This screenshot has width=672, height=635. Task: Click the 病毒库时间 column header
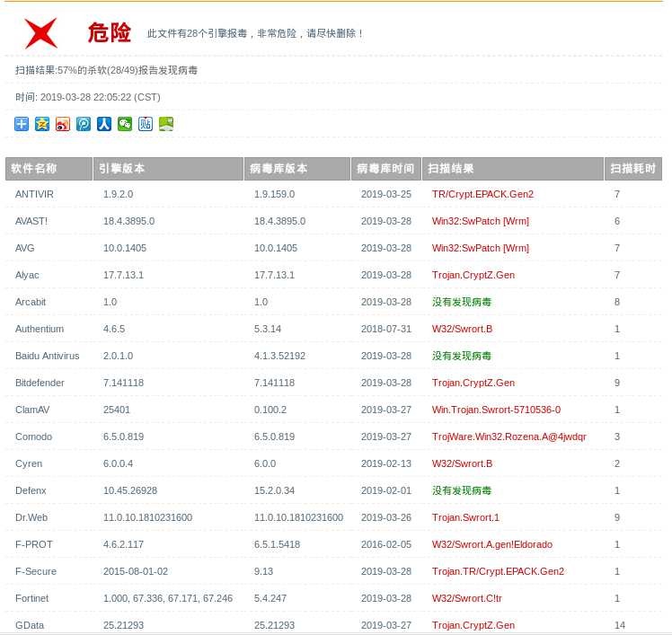385,168
